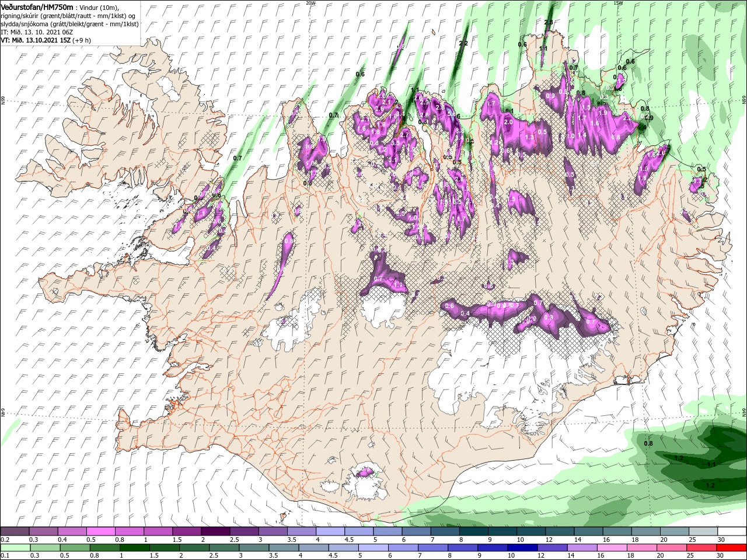Click the white 30 snow legend swatch
The height and width of the screenshot is (560, 747).
click(x=732, y=531)
